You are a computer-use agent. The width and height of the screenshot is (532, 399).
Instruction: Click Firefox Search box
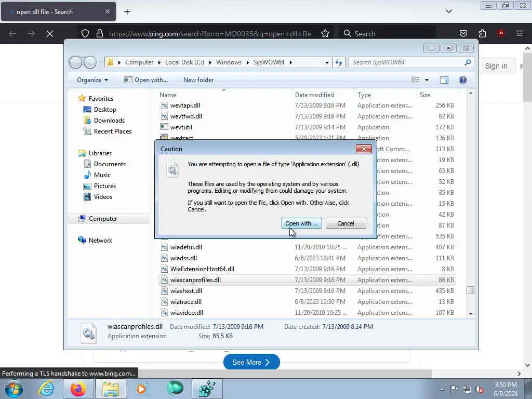click(x=388, y=34)
